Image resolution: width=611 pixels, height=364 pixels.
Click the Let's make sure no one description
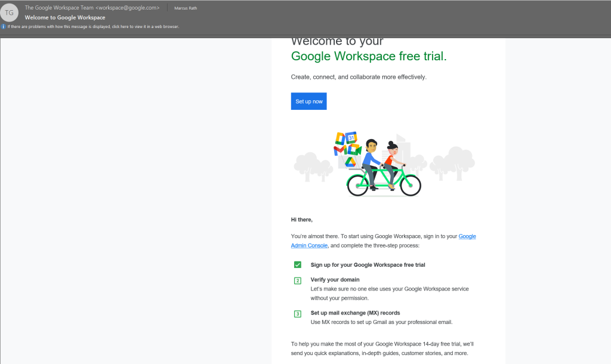coord(390,294)
